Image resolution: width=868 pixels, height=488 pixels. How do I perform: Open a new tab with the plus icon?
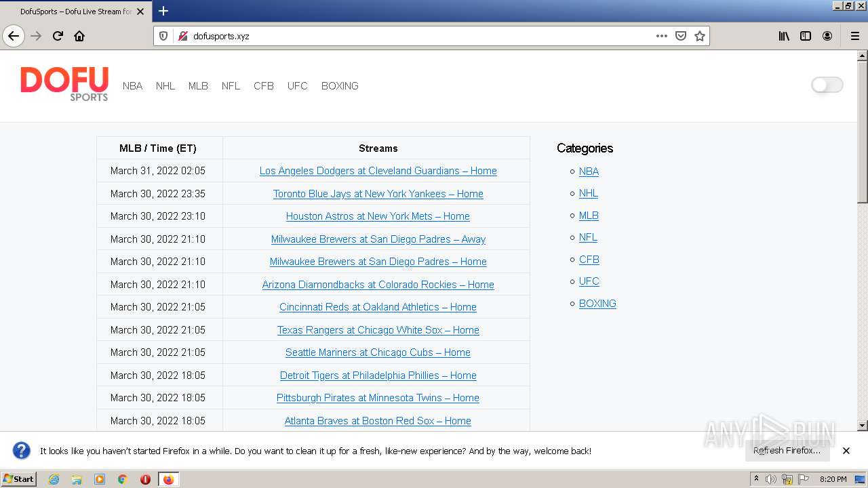(163, 11)
